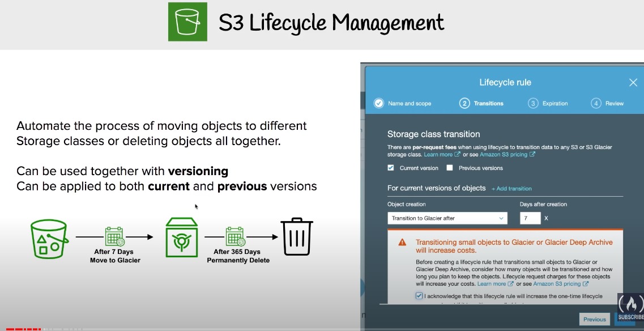Click the green S3 bucket logo in header
This screenshot has height=331, width=644.
coord(187,22)
